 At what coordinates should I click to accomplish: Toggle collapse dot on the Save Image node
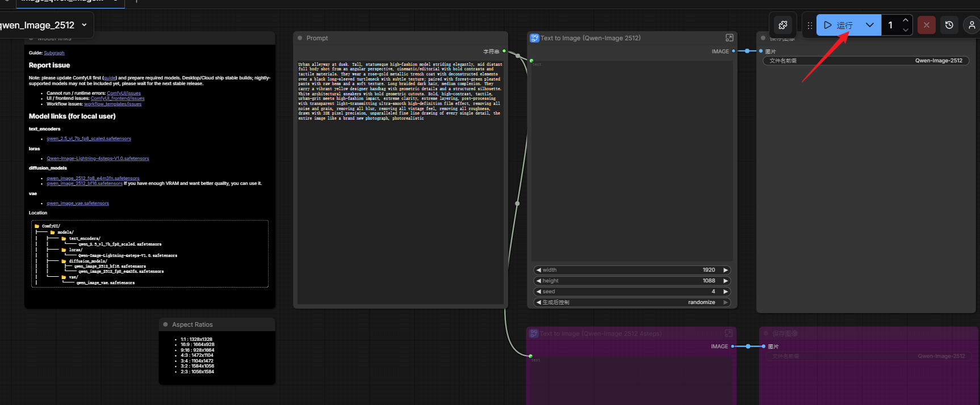(763, 38)
